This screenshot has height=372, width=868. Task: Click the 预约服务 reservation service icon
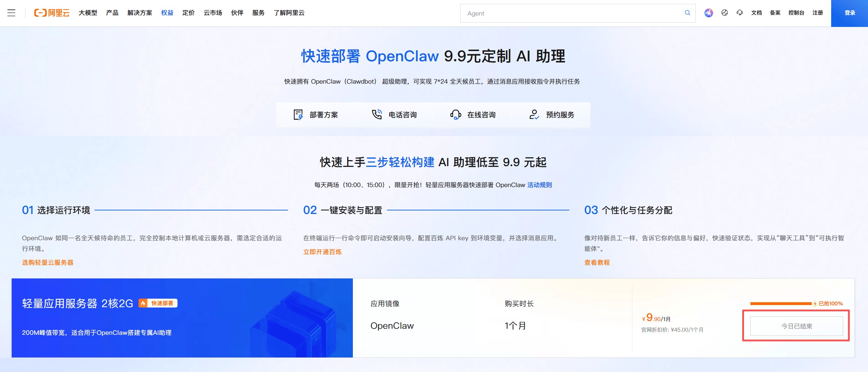[x=534, y=114]
